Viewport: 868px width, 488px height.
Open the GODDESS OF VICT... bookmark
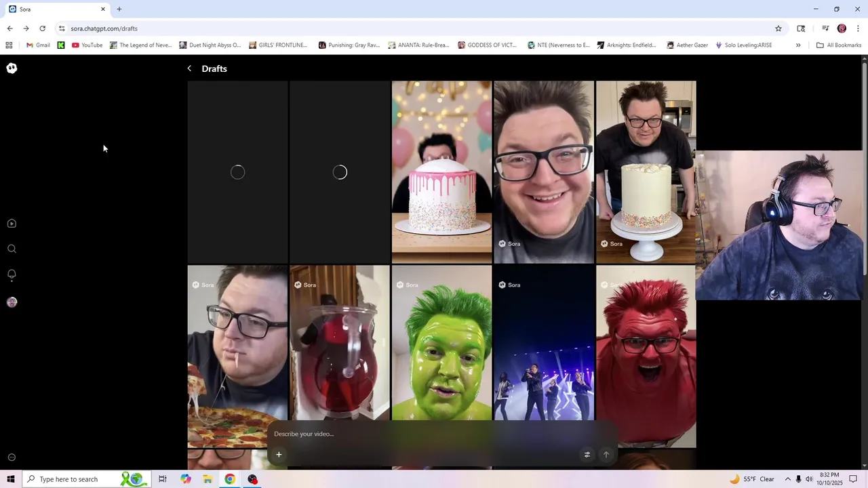(x=488, y=45)
